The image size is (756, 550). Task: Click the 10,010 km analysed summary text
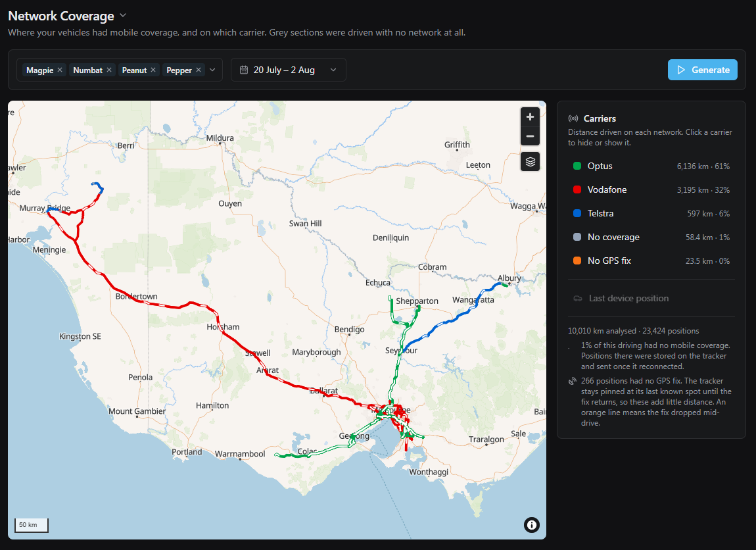[x=634, y=331]
